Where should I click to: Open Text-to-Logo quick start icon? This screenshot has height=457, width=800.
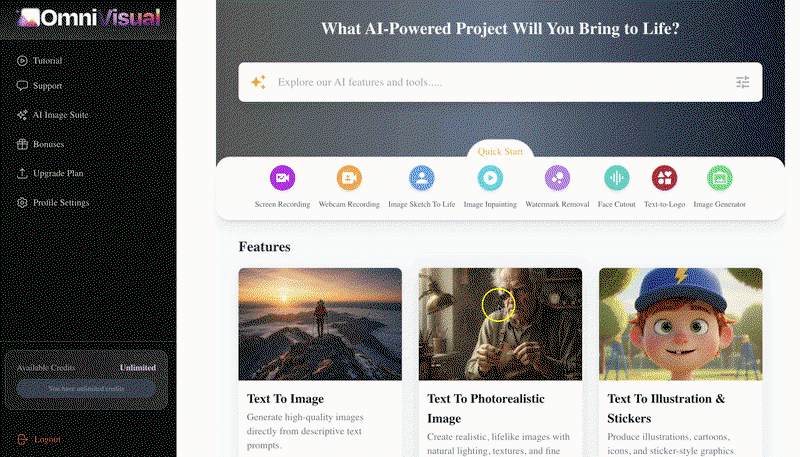[664, 178]
